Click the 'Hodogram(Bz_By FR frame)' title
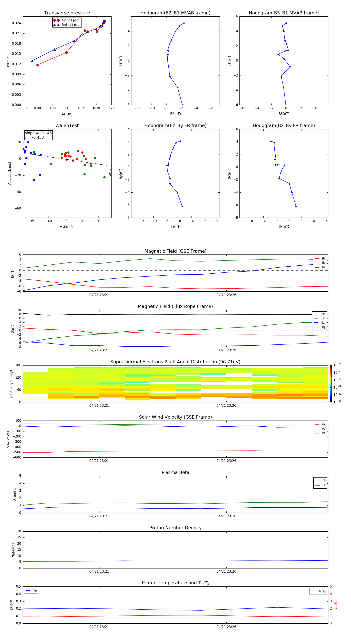 [x=175, y=125]
